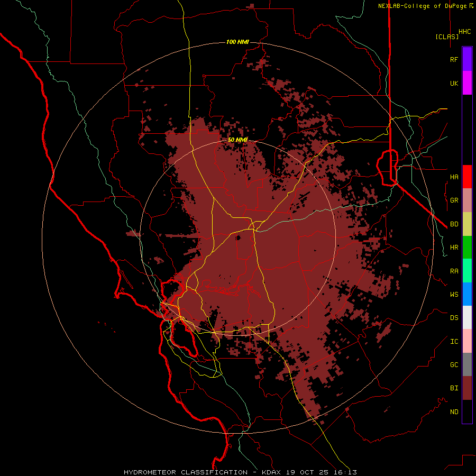Select the 'WS' legend label
This screenshot has height=476, width=476.
pyautogui.click(x=454, y=294)
